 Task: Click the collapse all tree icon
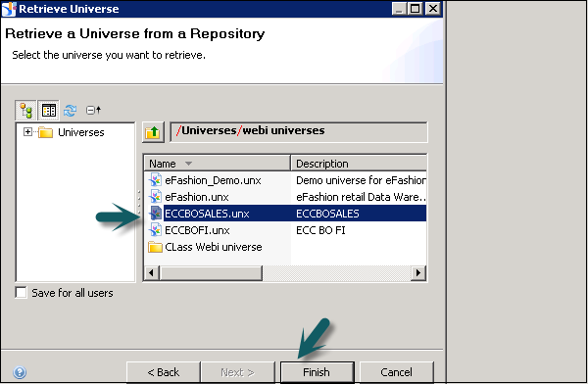coord(93,111)
